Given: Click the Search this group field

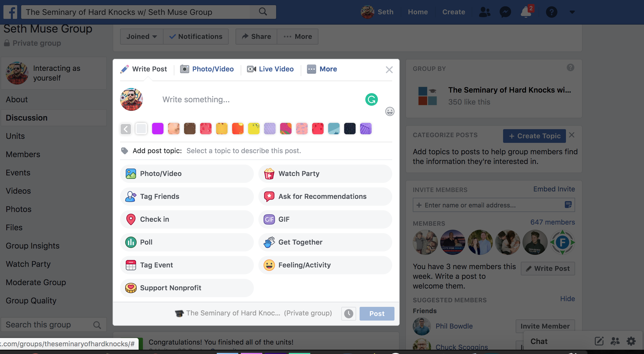Looking at the screenshot, I should (x=53, y=325).
